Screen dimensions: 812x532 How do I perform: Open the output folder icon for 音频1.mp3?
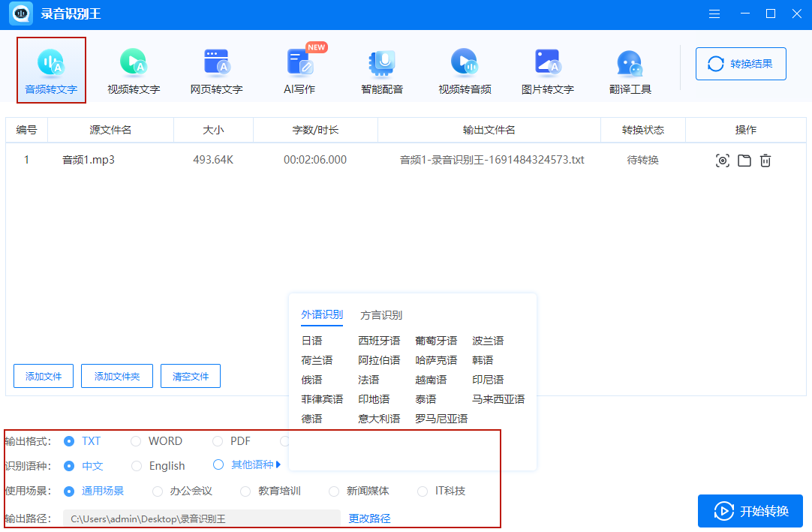click(744, 161)
